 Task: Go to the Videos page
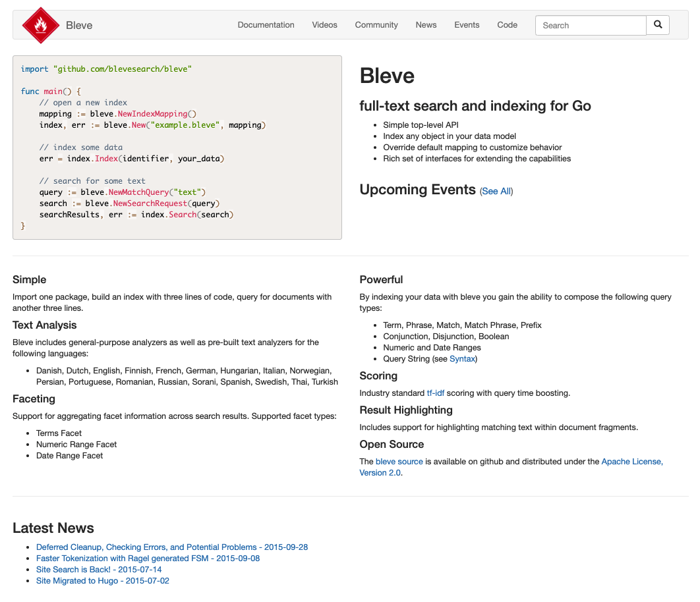point(324,25)
